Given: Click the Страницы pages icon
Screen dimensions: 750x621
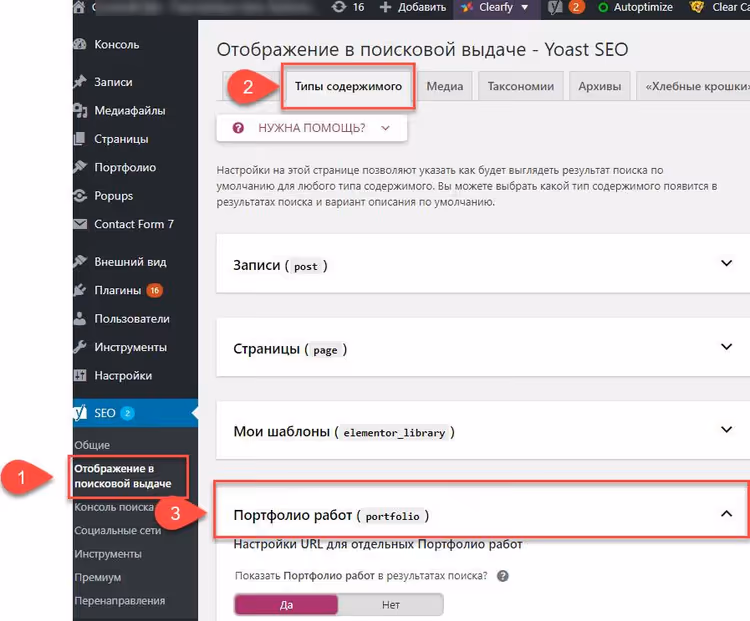Looking at the screenshot, I should [x=80, y=139].
